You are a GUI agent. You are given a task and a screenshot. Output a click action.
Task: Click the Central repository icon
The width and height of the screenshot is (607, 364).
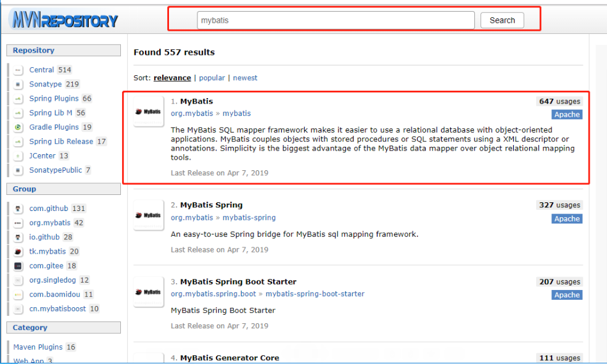click(x=18, y=70)
